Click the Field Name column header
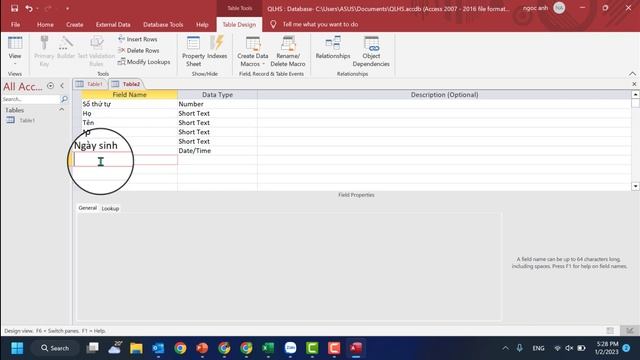 (x=129, y=95)
